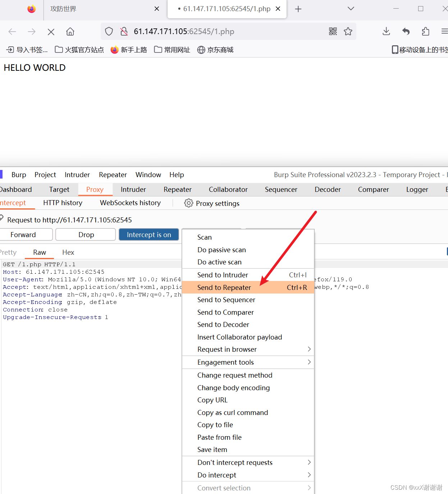Open Burp's Proxy settings via the gear icon
Screen dimensions: 448x494
point(188,203)
